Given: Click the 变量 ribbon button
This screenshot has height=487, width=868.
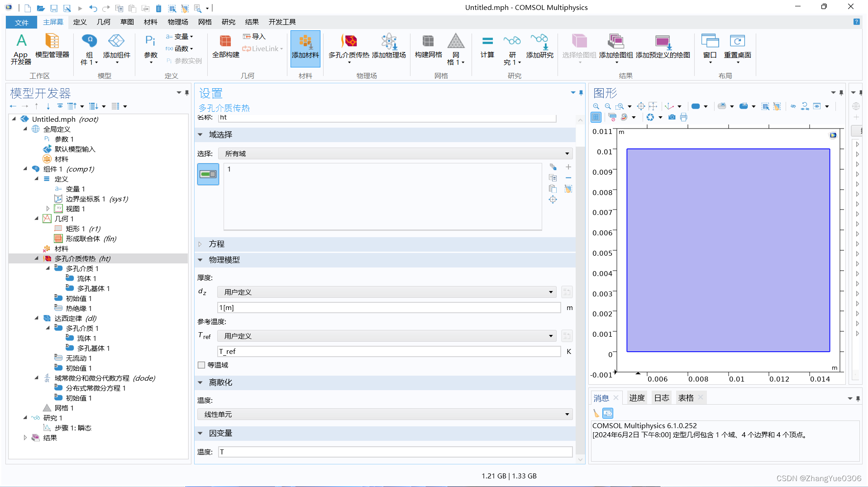Looking at the screenshot, I should click(x=180, y=36).
